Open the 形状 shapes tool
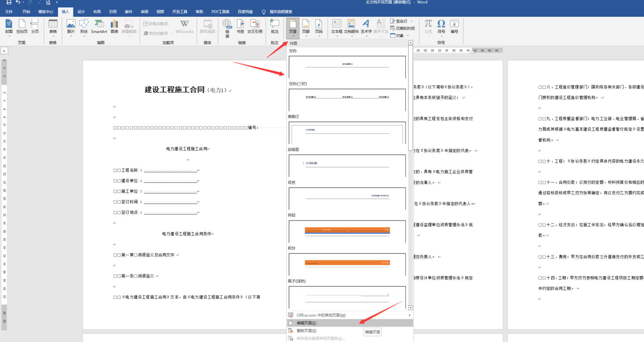Screen dimensions: 644x342 pos(84,26)
